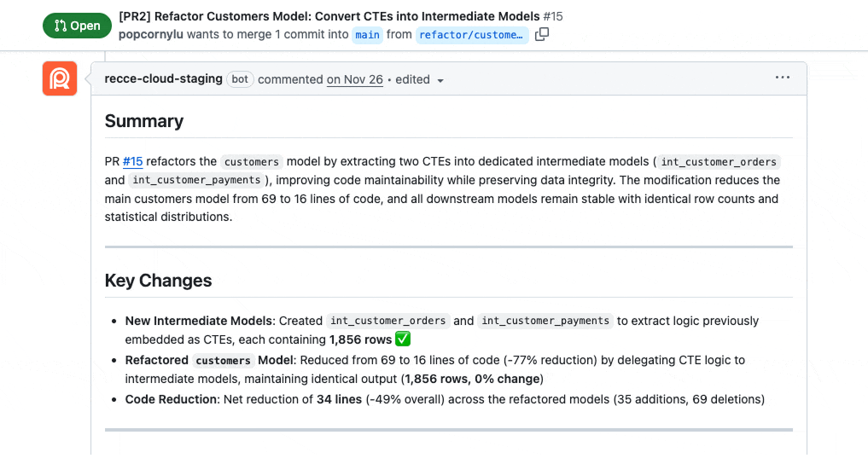The image size is (868, 464).
Task: Open the refactor/custome… head branch label
Action: 471,35
